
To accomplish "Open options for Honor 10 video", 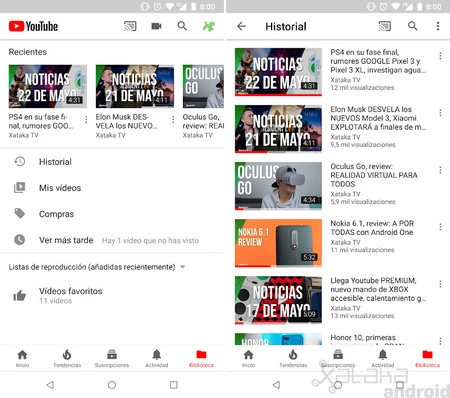I will (440, 341).
